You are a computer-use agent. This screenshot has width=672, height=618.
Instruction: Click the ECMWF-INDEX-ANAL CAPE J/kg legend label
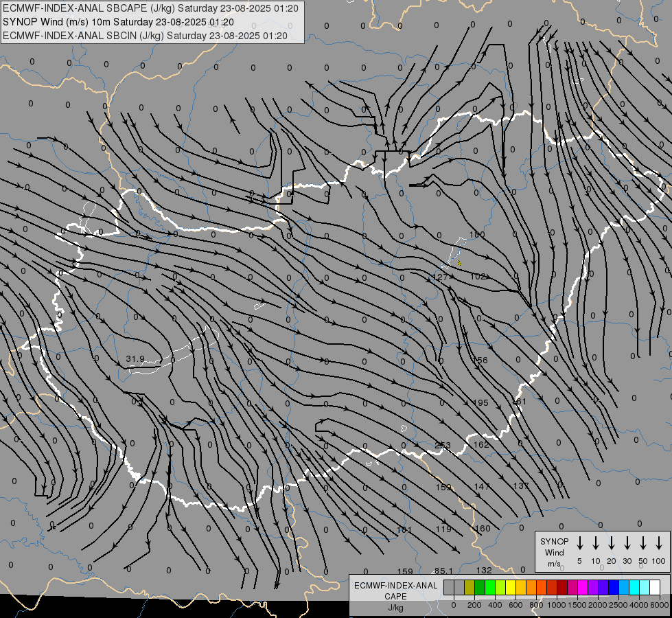click(395, 596)
